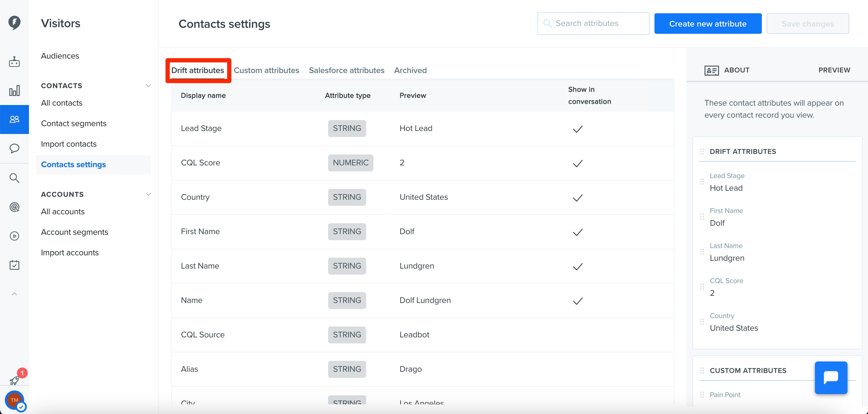Switch to the Custom attributes tab
The height and width of the screenshot is (414, 868).
266,70
